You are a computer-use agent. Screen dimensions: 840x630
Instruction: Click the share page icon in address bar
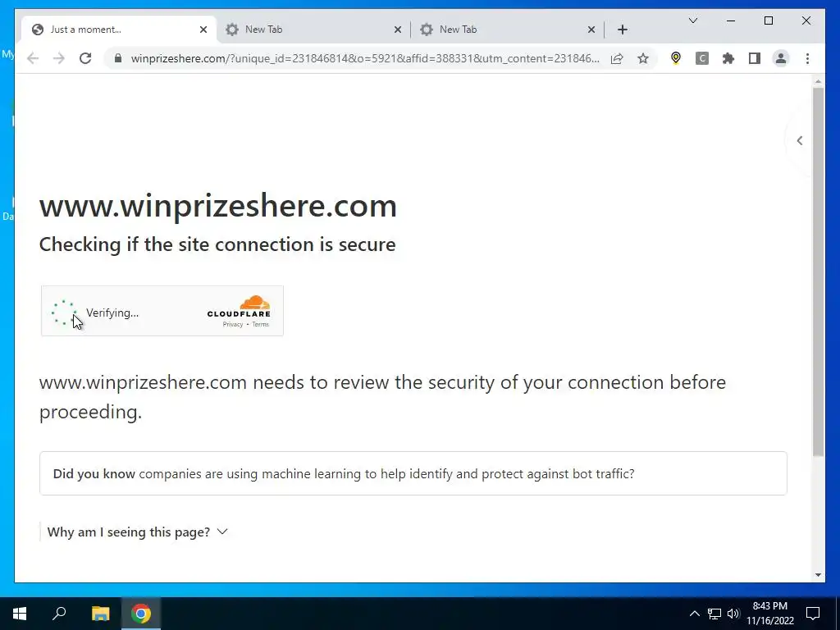click(617, 58)
